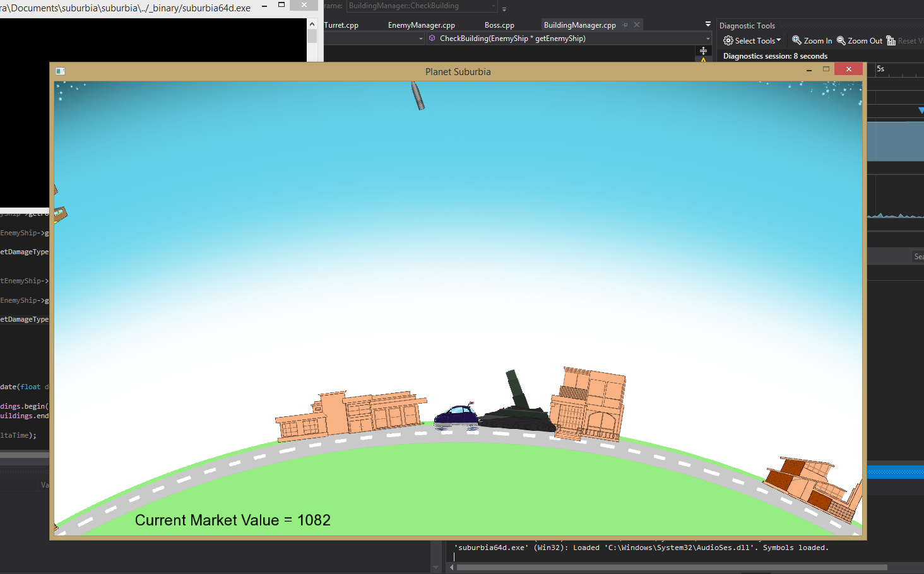Click the 5s mark on diagnostics timeline
924x574 pixels.
point(880,69)
